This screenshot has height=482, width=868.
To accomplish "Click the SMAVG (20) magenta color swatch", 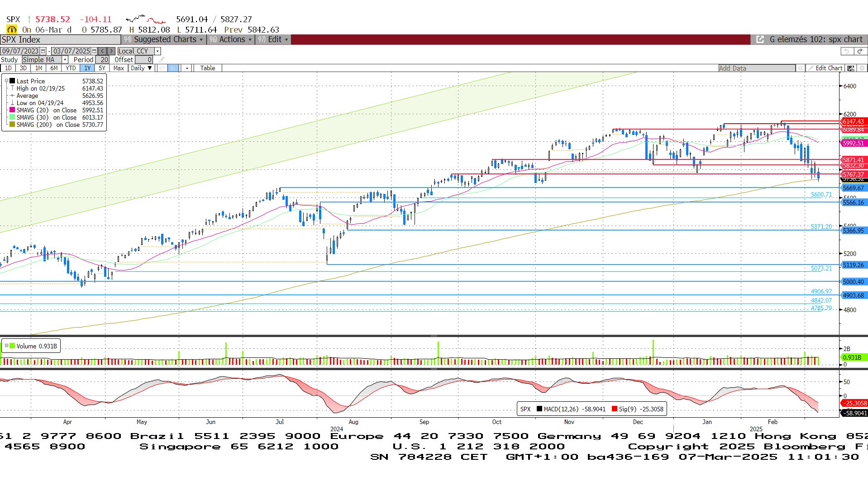I will tap(13, 110).
